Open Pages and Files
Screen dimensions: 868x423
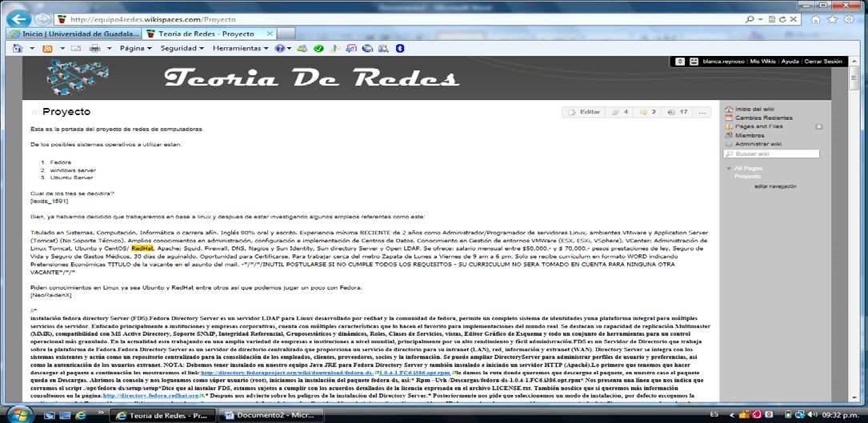(x=759, y=126)
